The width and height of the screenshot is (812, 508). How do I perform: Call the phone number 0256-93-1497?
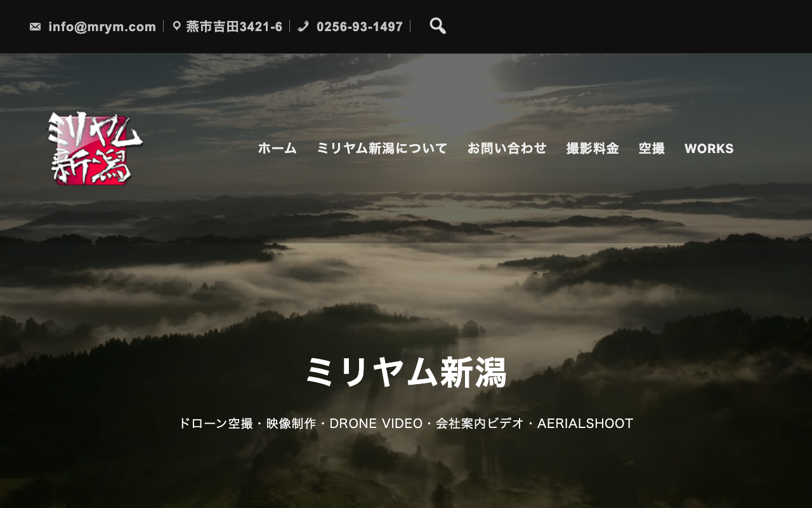[360, 27]
